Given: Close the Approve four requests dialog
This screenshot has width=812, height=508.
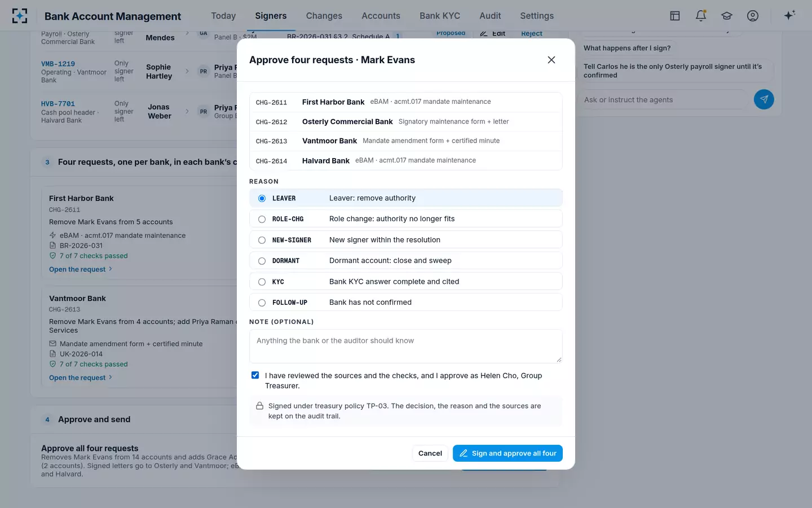Looking at the screenshot, I should [x=551, y=60].
